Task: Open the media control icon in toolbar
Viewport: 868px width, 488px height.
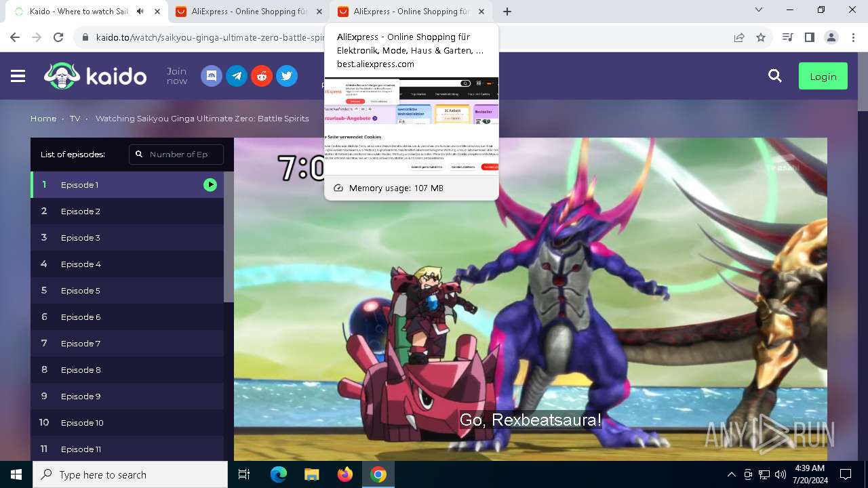Action: 787,37
